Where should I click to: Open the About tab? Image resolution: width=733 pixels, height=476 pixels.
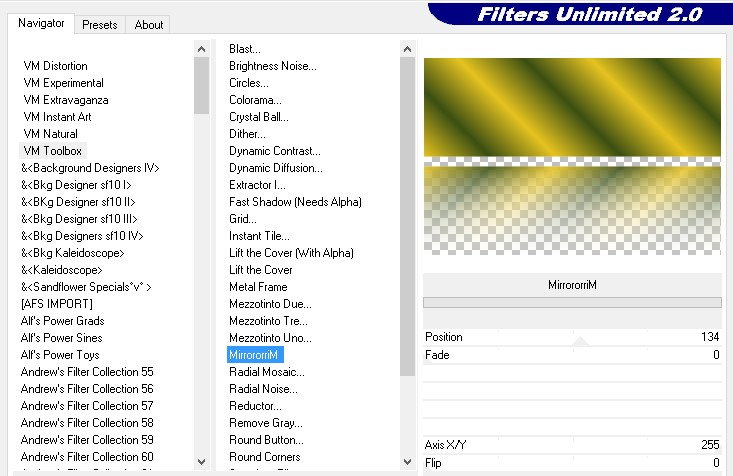pyautogui.click(x=149, y=25)
